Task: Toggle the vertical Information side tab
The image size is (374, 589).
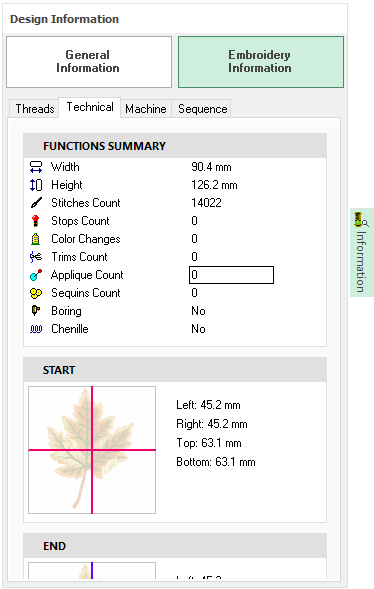Action: tap(362, 252)
